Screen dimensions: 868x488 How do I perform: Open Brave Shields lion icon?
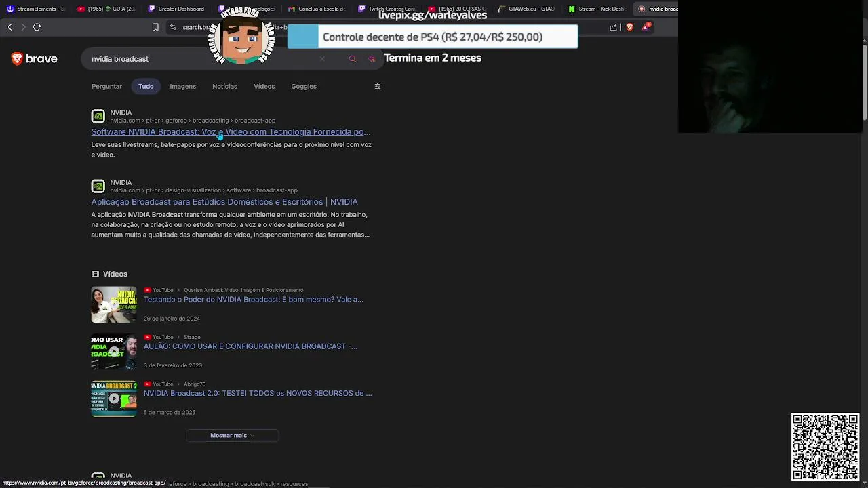630,27
